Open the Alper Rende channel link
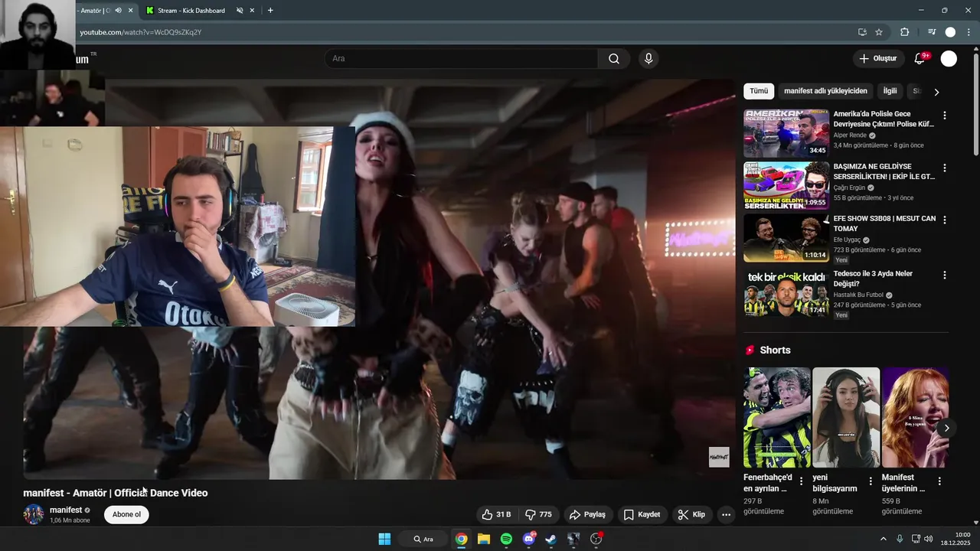 (x=850, y=135)
